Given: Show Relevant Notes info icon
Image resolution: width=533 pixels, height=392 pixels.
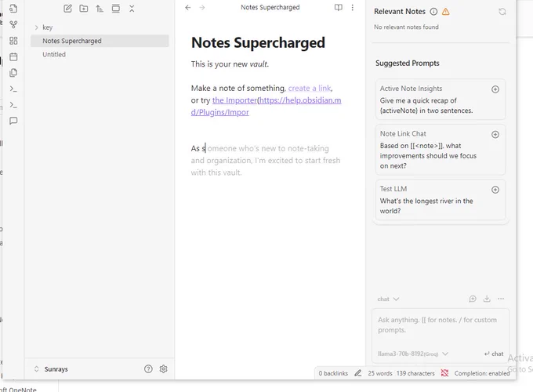Looking at the screenshot, I should point(433,12).
